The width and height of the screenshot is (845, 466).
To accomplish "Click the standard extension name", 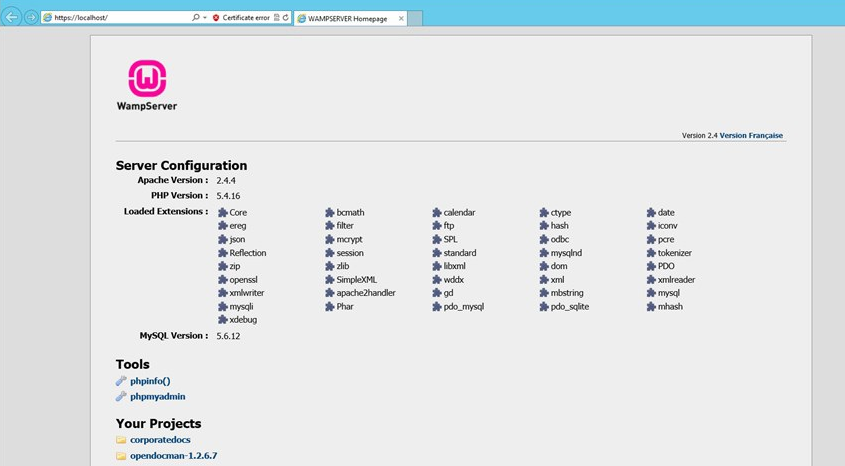I will 460,253.
